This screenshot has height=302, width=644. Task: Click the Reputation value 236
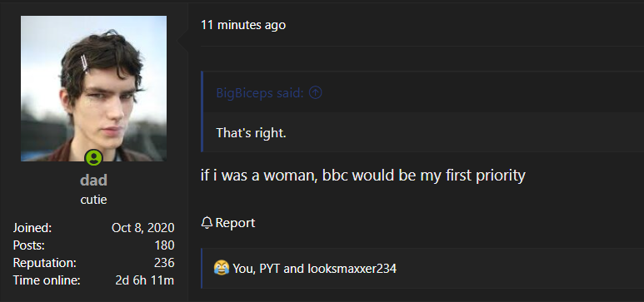tap(164, 263)
